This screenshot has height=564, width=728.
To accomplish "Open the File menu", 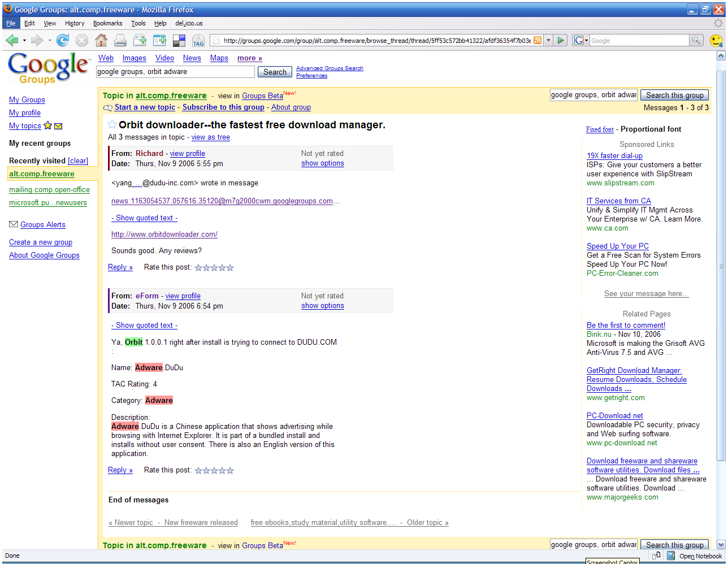I will pyautogui.click(x=11, y=23).
